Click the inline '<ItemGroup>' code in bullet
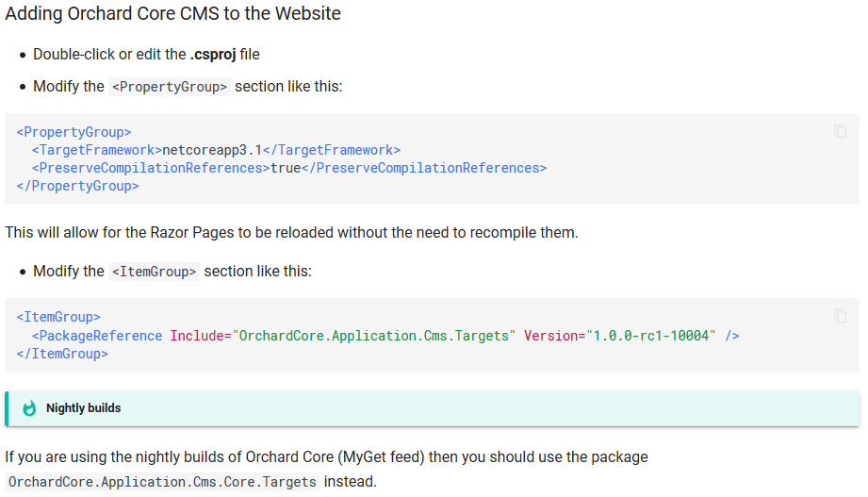Screen dimensions: 868x497 pos(154,272)
